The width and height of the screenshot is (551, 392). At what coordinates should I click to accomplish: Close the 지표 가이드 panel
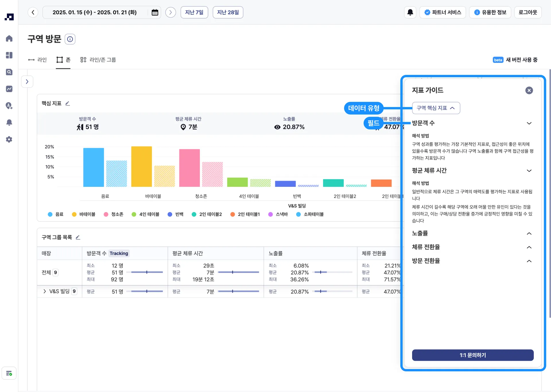tap(529, 90)
